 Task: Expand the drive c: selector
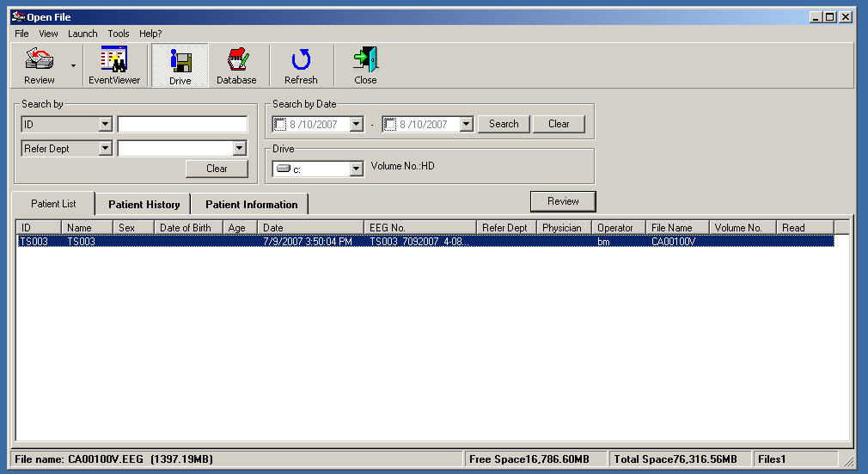[x=357, y=169]
